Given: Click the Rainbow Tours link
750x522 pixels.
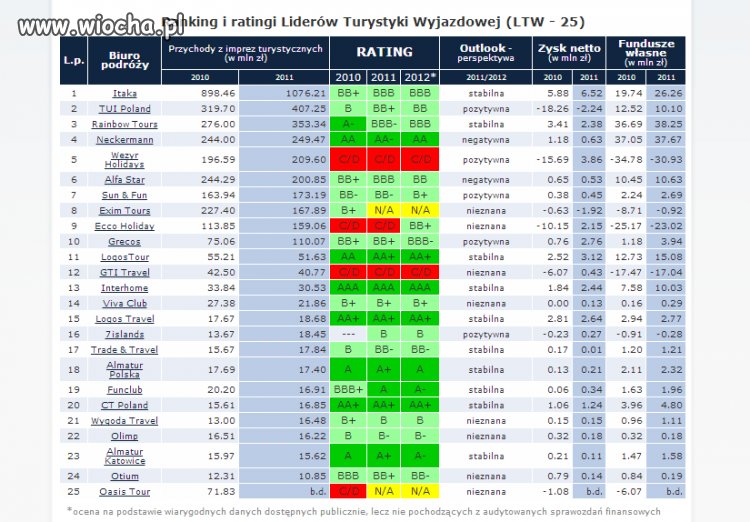Looking at the screenshot, I should pos(124,124).
